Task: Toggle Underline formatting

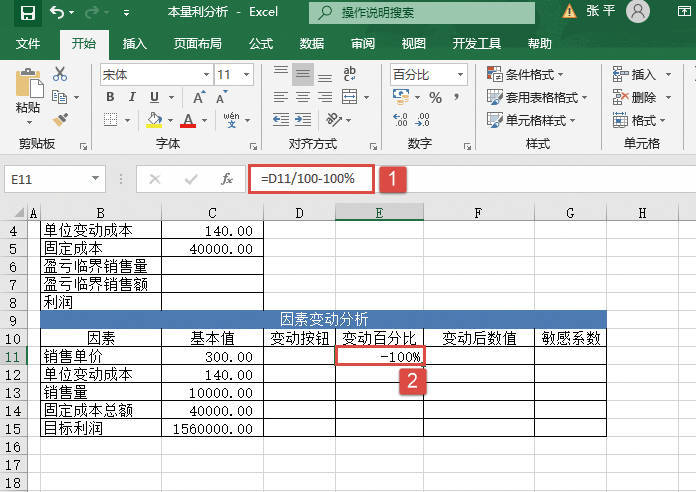Action: click(154, 97)
